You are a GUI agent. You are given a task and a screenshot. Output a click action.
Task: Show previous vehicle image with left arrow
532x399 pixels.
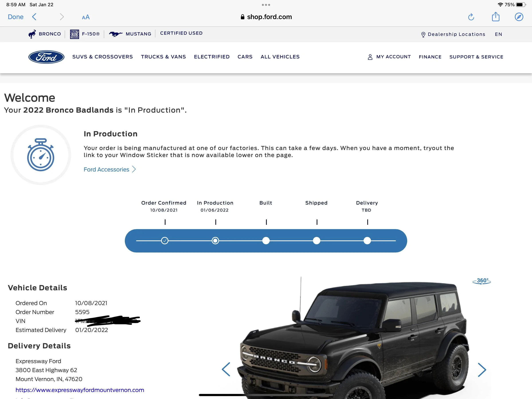[x=226, y=369]
